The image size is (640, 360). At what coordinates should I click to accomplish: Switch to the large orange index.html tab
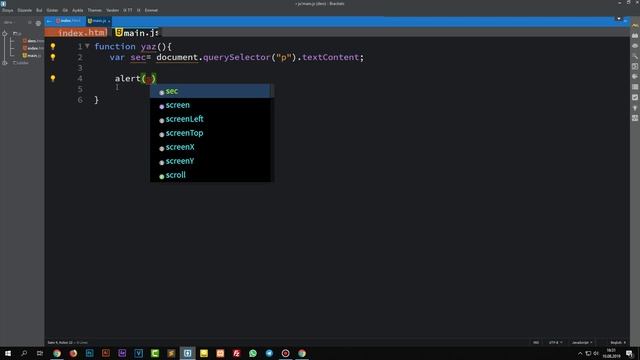pos(76,33)
